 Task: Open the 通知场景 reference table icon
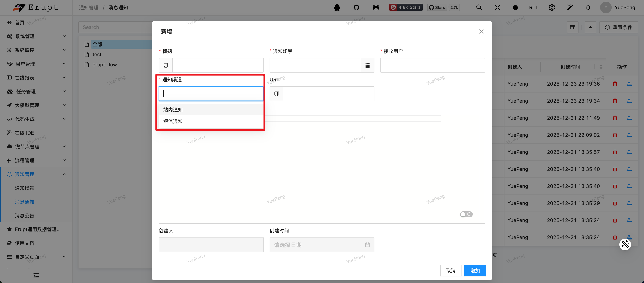point(367,65)
